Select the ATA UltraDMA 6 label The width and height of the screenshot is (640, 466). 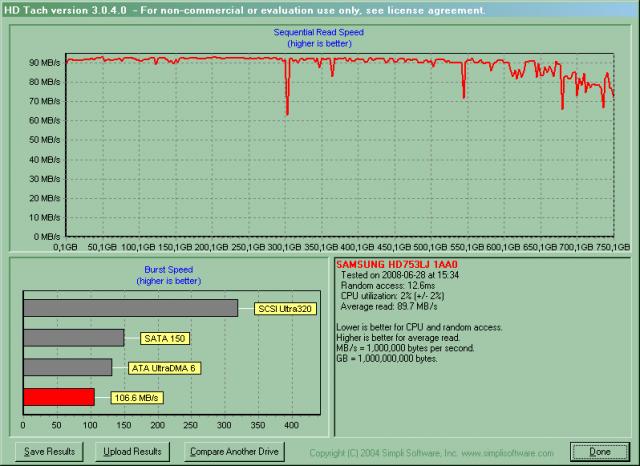coord(164,368)
